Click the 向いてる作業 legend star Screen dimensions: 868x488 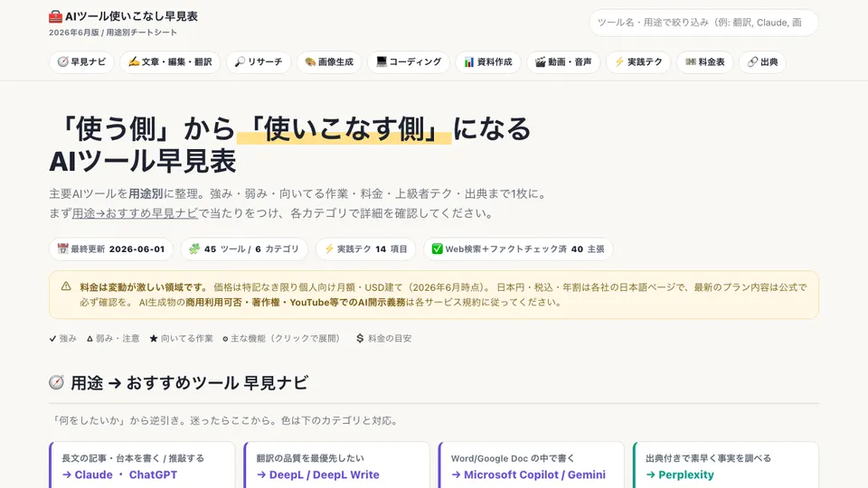point(154,339)
